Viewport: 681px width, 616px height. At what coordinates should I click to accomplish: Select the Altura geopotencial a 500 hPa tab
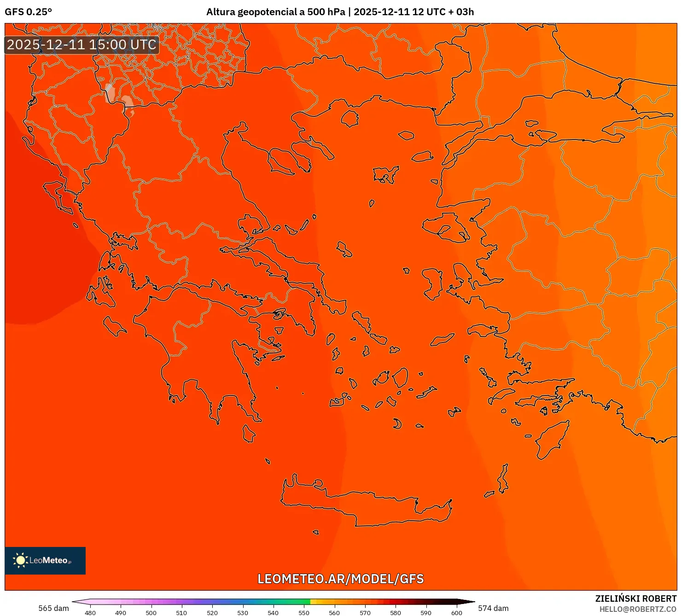[275, 12]
